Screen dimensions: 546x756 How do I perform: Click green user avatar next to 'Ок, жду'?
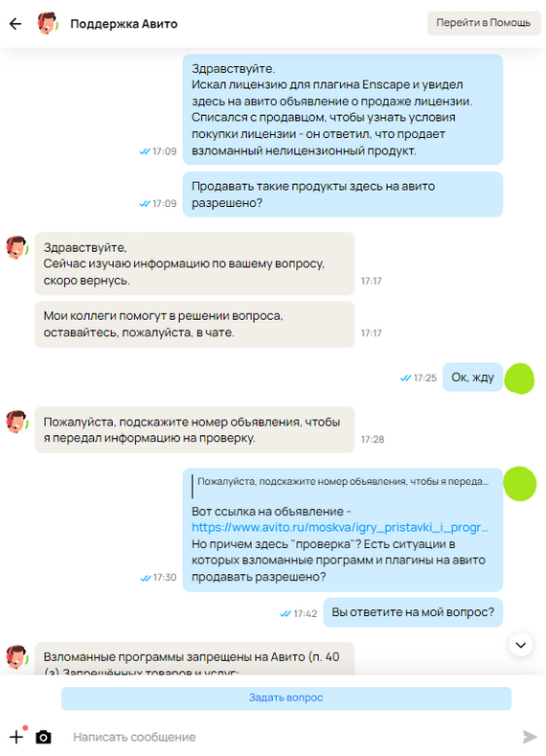519,378
